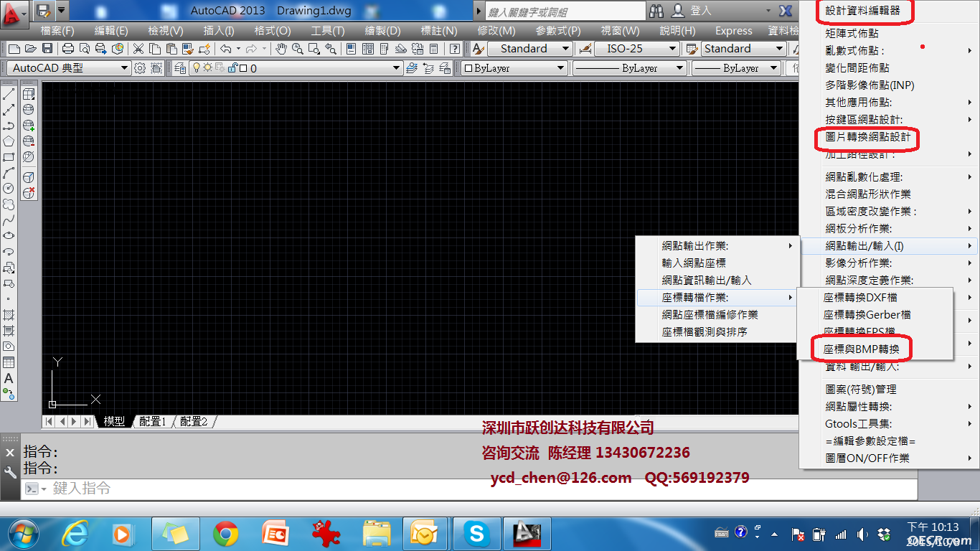Select the Multiline Text A tool
Image resolution: width=980 pixels, height=551 pixels.
[9, 378]
